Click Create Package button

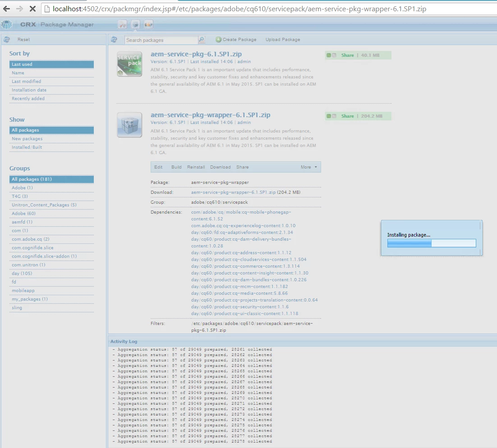[236, 40]
